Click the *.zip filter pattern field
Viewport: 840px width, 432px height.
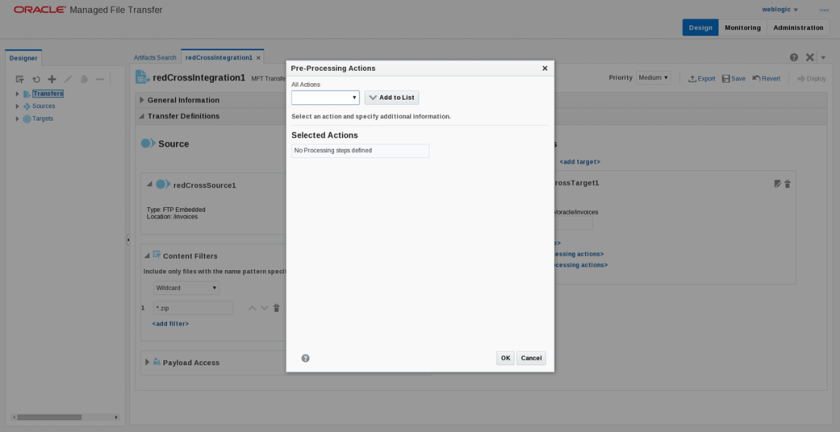(192, 308)
